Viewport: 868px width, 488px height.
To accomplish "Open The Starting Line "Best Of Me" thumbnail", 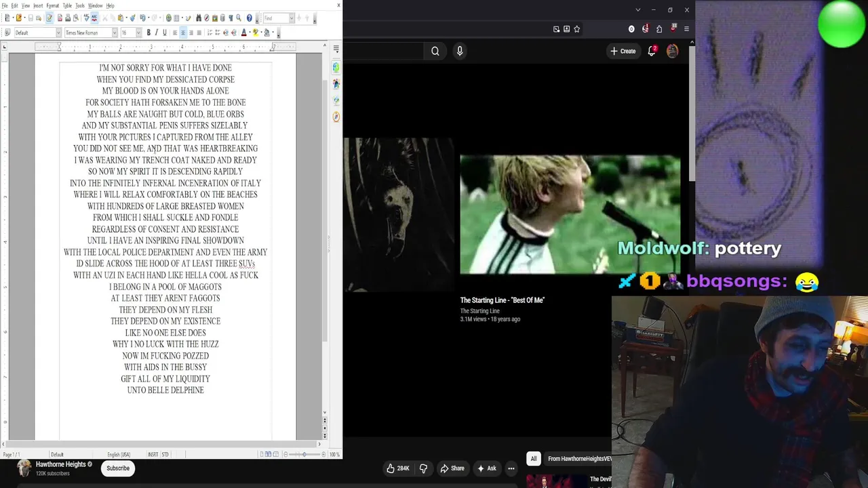I will point(570,215).
